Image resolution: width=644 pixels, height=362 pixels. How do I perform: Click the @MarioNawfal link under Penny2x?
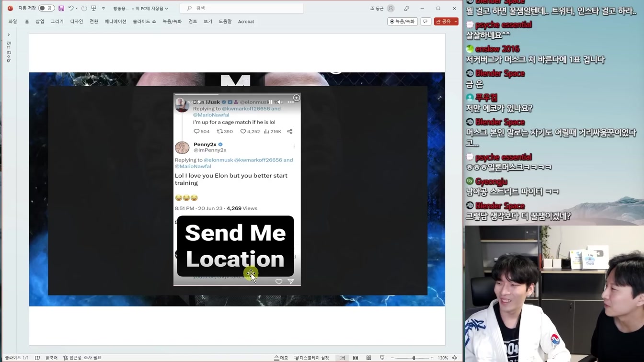(x=193, y=166)
